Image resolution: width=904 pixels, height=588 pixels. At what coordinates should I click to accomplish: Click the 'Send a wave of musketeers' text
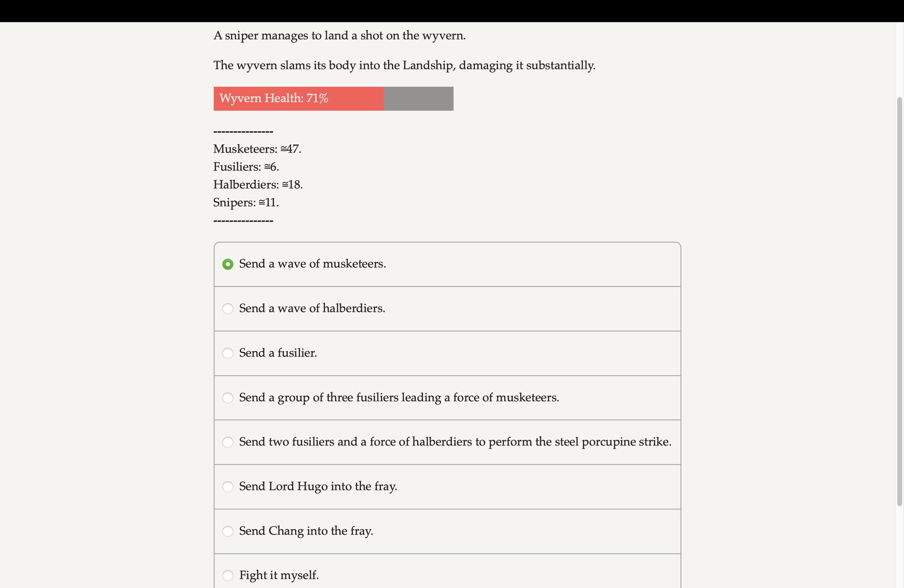313,264
